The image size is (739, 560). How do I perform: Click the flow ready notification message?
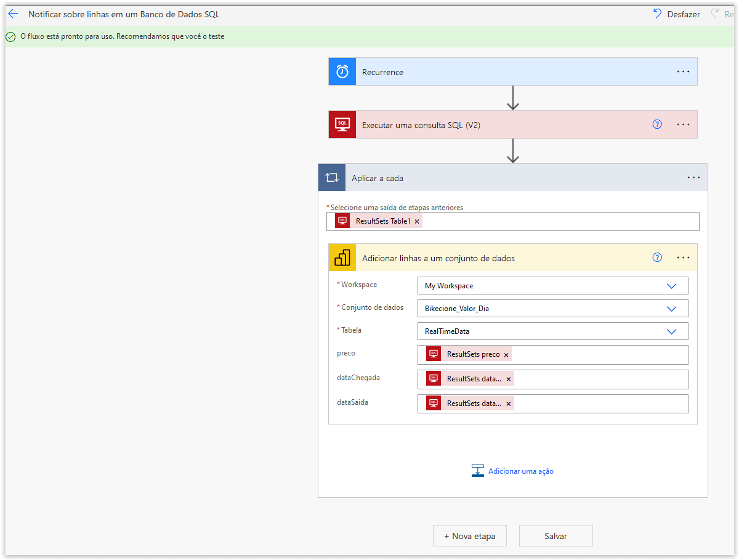click(122, 37)
